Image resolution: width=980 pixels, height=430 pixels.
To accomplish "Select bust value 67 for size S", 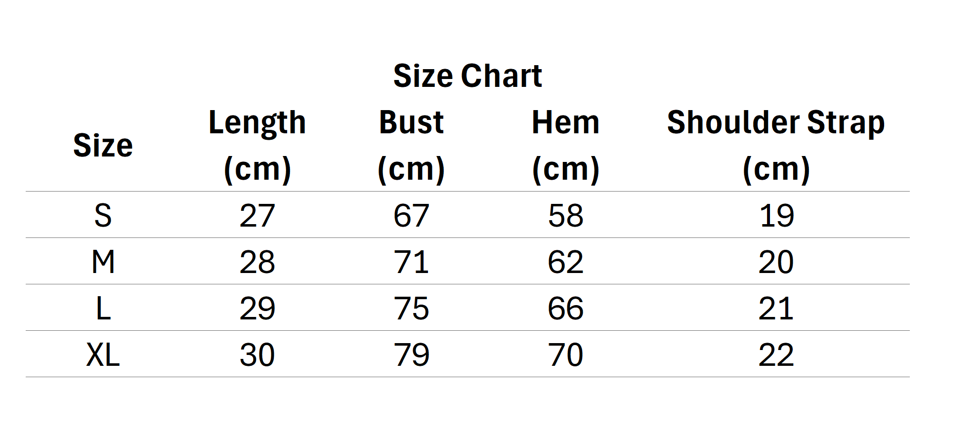I will tap(411, 215).
